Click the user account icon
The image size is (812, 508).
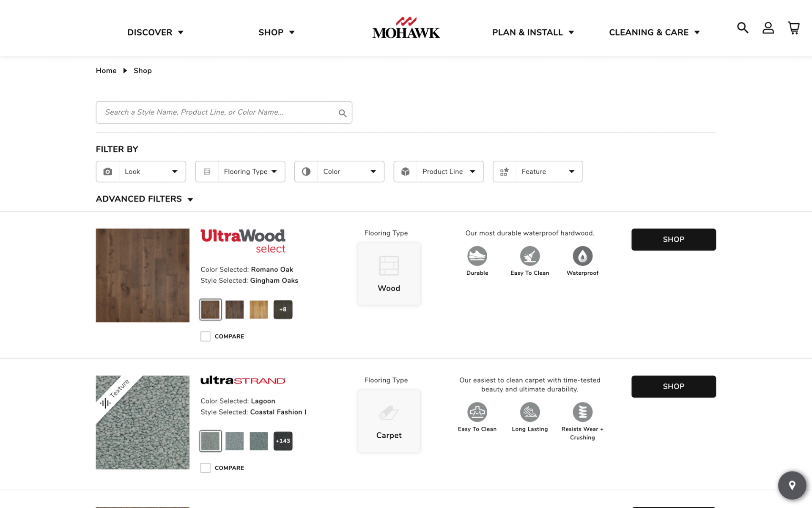click(x=768, y=28)
